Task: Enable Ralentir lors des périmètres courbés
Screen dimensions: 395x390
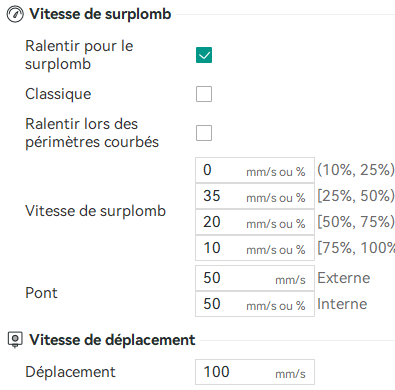Action: click(204, 133)
